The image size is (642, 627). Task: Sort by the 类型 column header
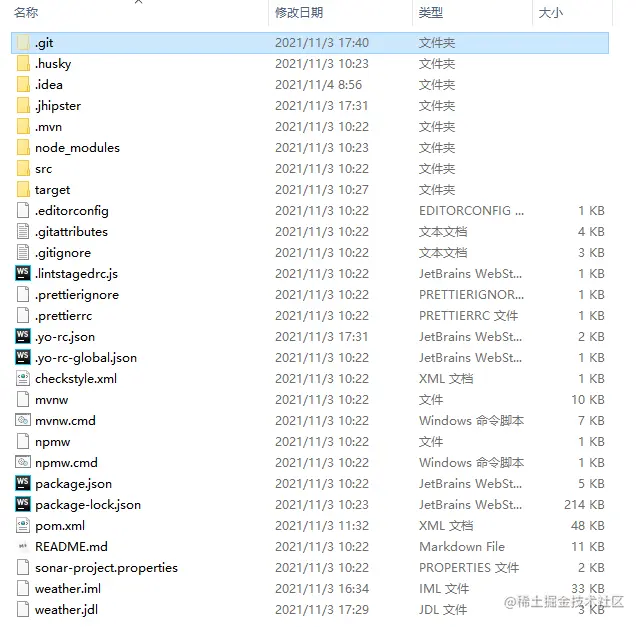(x=431, y=13)
